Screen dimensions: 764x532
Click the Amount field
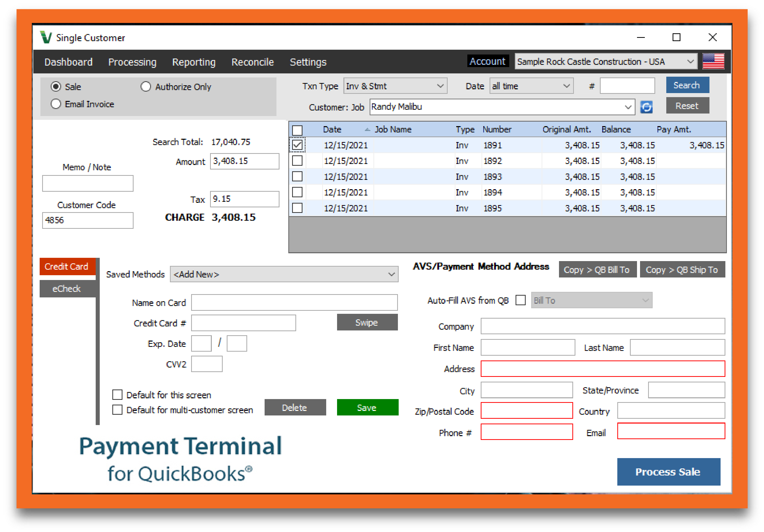245,161
